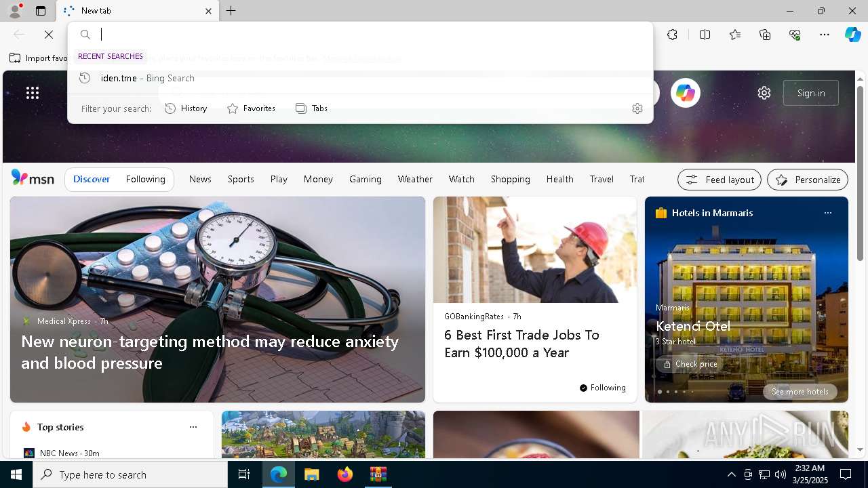Open the Shopping category
This screenshot has height=488, width=868.
coord(511,179)
